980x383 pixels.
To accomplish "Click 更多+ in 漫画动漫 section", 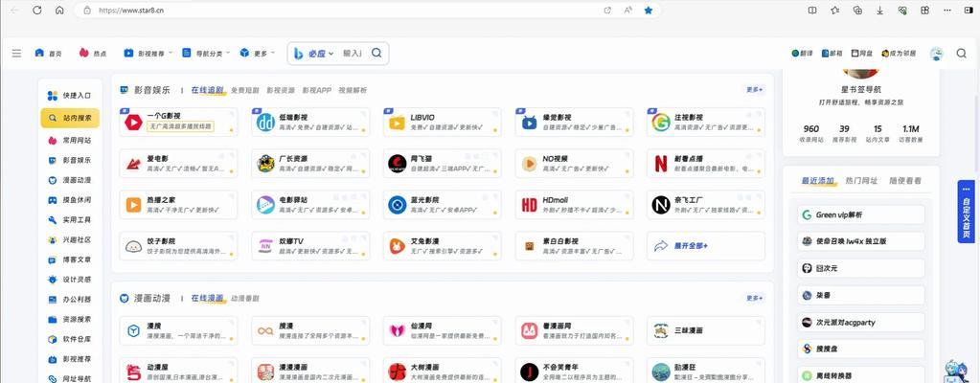I will 754,298.
